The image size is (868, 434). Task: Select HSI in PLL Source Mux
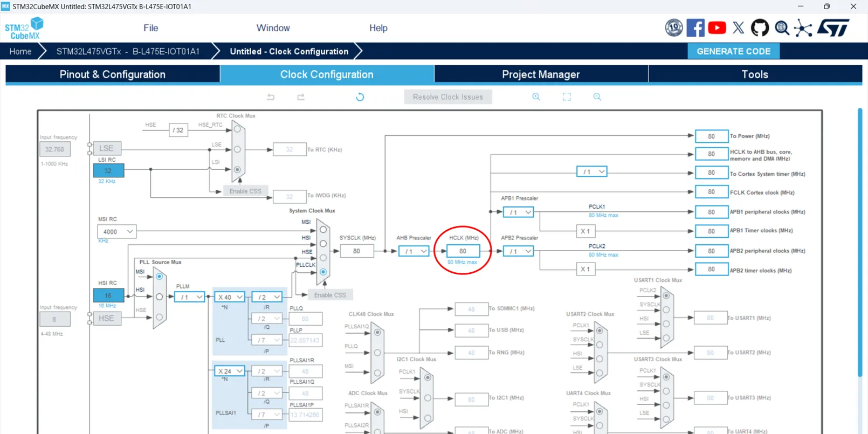(159, 297)
